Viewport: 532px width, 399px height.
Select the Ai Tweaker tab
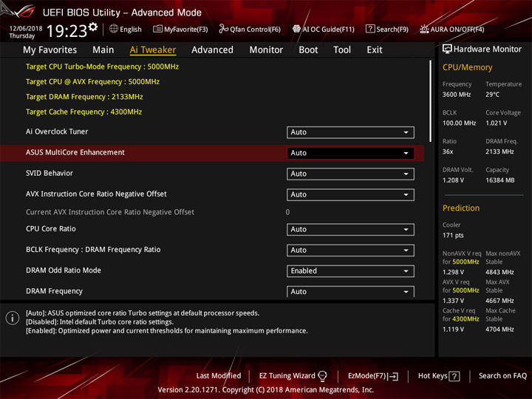tap(153, 50)
